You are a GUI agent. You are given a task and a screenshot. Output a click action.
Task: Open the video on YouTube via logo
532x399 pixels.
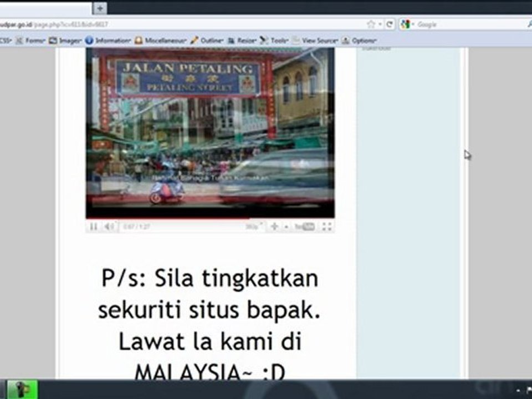pos(305,226)
